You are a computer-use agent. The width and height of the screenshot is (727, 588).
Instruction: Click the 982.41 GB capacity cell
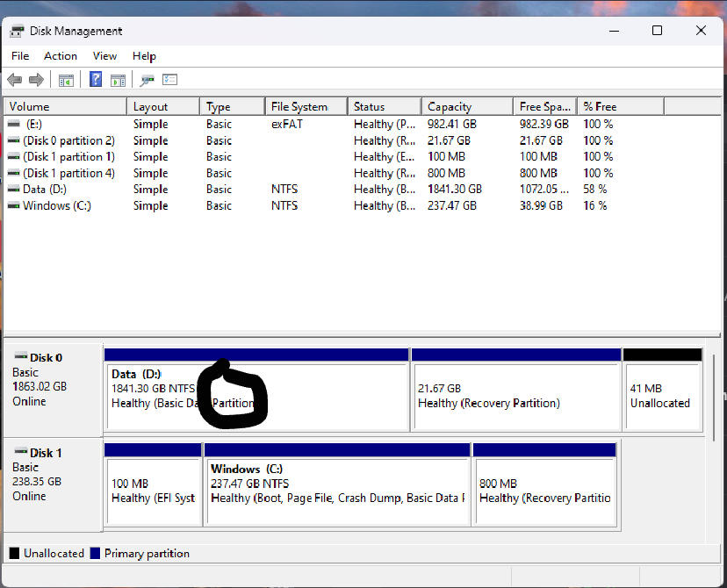coord(452,124)
